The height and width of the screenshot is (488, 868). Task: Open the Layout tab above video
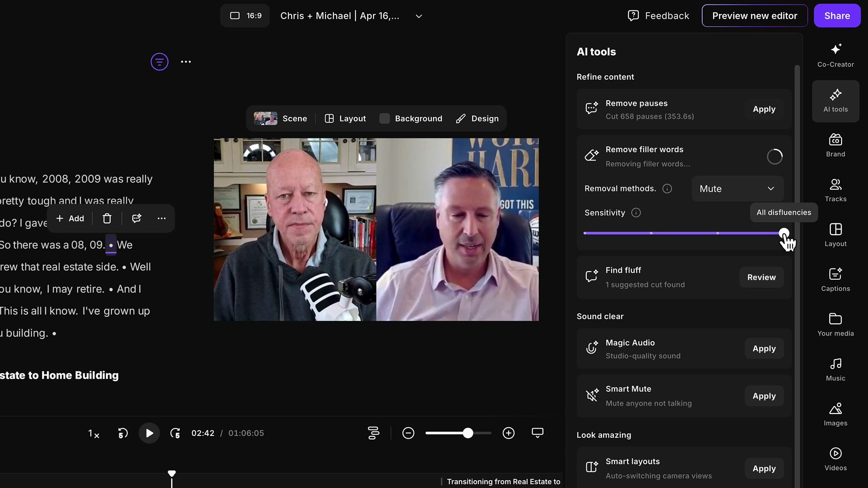point(345,118)
